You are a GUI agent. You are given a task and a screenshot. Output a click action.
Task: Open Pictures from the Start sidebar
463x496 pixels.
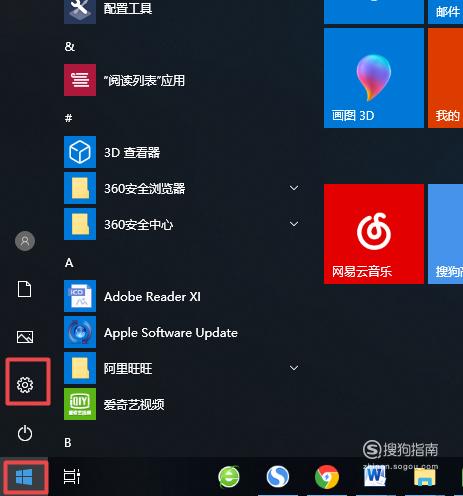pyautogui.click(x=25, y=337)
